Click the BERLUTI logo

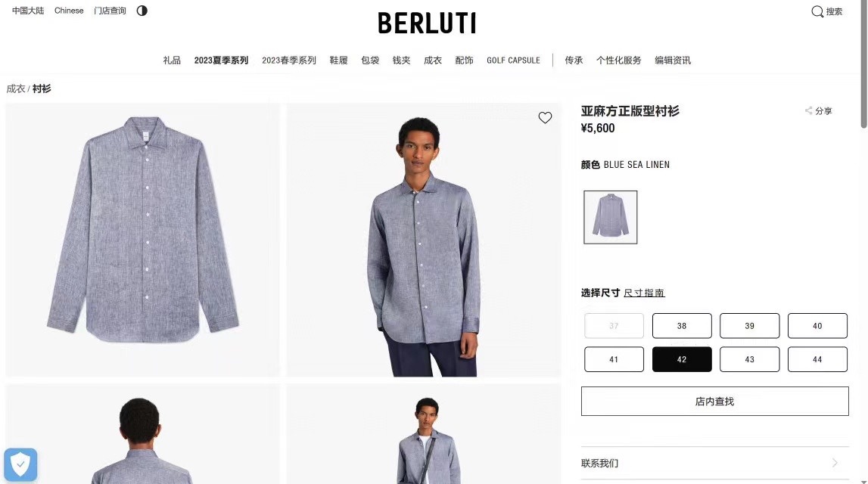point(426,23)
